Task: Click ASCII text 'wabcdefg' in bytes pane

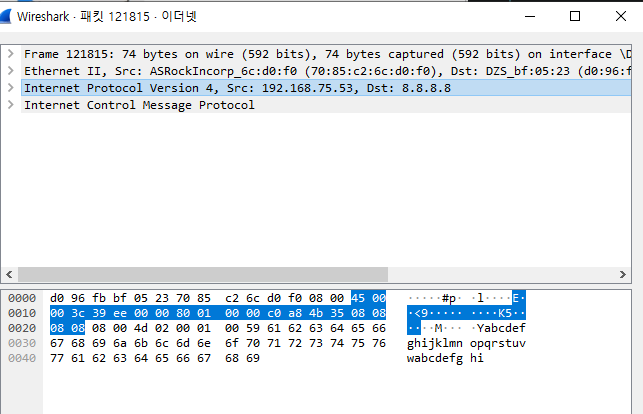Action: click(435, 358)
